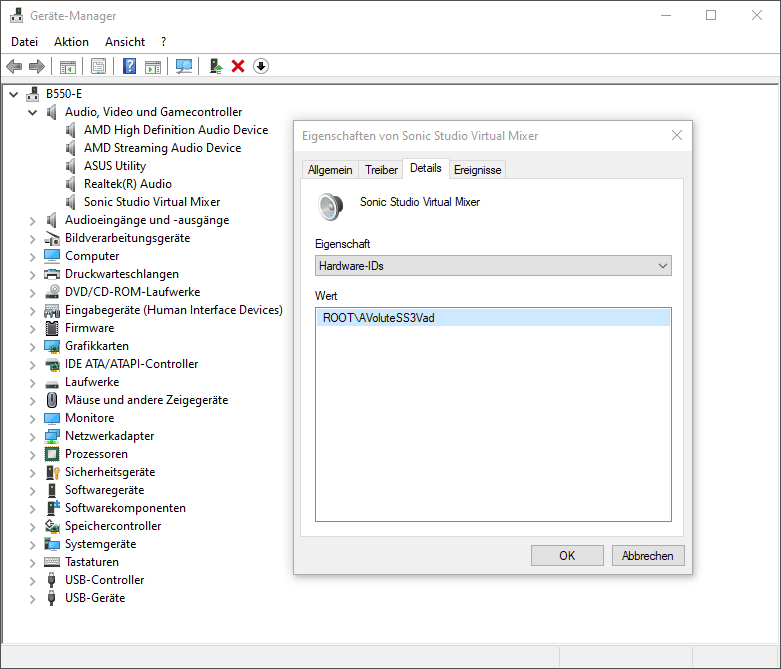Expand Eingabegeräte (Human Interface Devices) node
This screenshot has width=781, height=669.
point(32,310)
